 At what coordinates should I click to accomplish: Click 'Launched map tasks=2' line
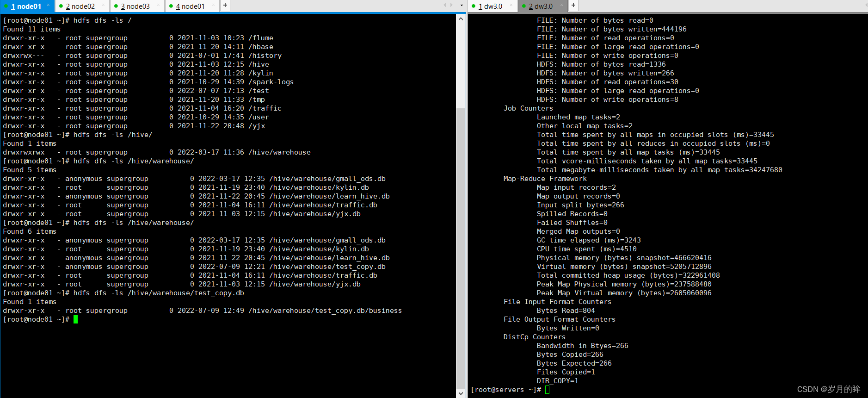pyautogui.click(x=578, y=117)
